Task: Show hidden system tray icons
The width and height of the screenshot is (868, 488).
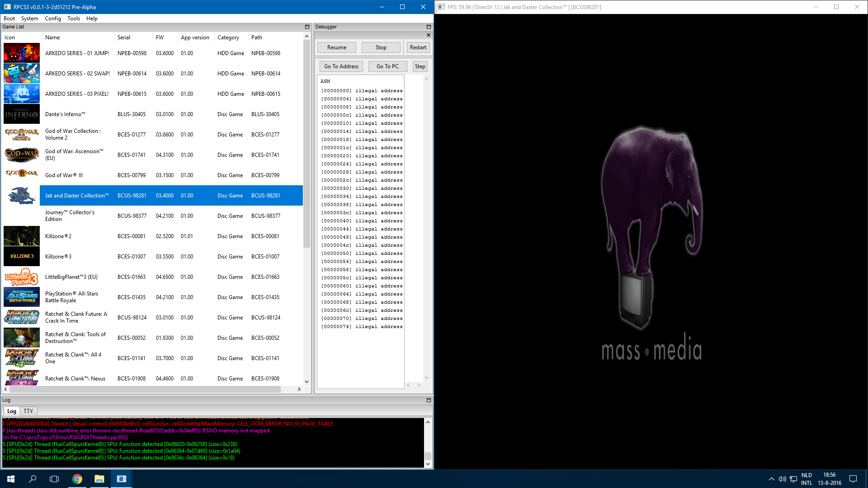Action: (771, 479)
